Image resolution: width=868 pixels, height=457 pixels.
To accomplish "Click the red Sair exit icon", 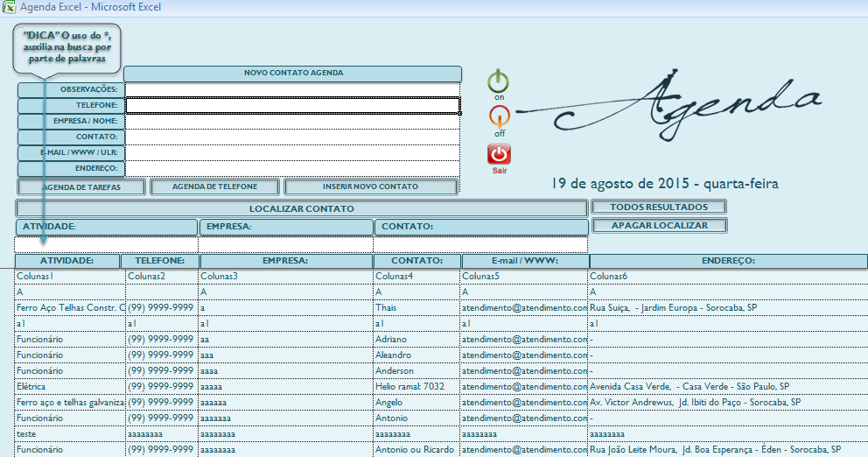I will coord(499,155).
